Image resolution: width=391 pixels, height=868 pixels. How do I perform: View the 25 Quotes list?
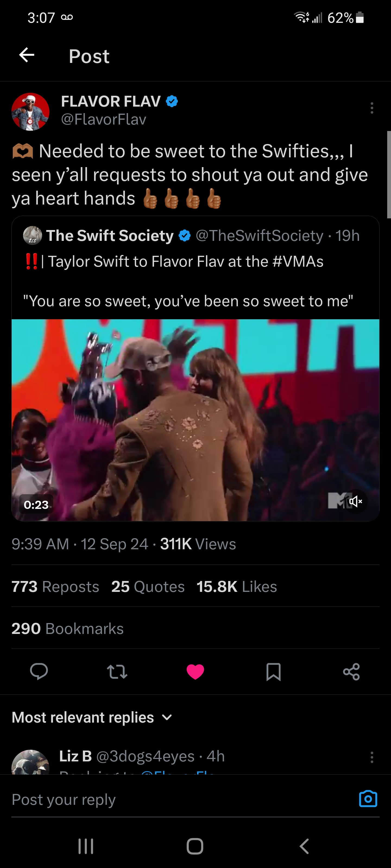[148, 587]
